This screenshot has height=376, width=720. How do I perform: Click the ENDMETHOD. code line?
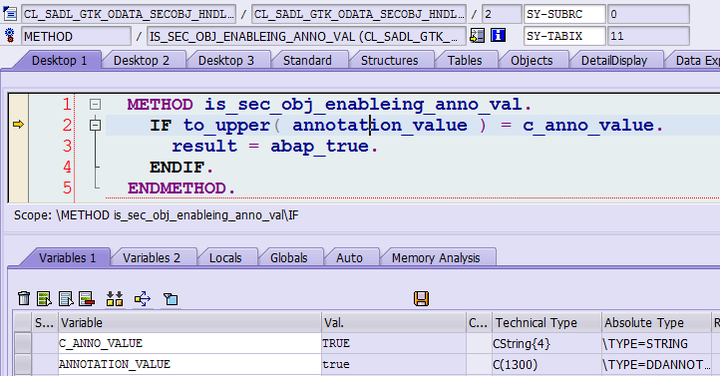click(x=181, y=188)
